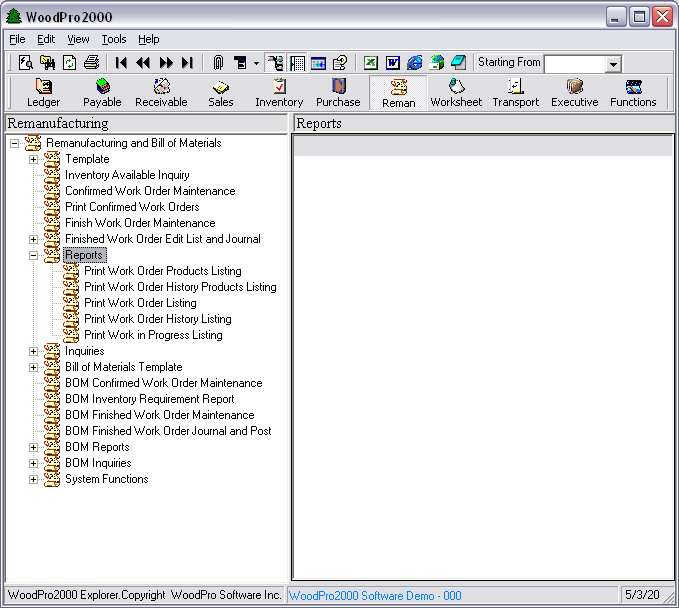Image resolution: width=679 pixels, height=608 pixels.
Task: Click the printer toolbar icon
Action: click(x=91, y=63)
